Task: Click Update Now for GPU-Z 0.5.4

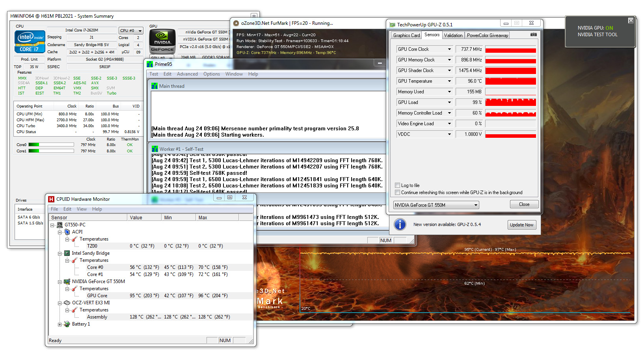Action: coord(521,225)
